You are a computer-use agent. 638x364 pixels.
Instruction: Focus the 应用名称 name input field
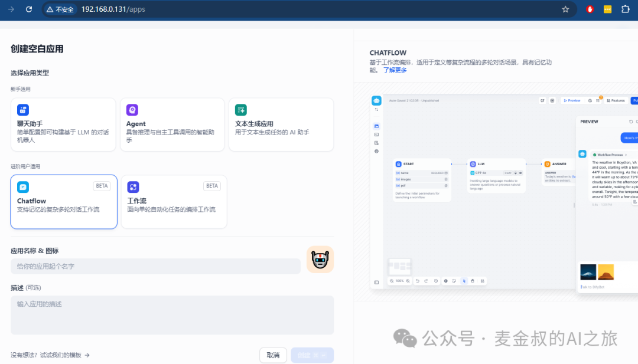point(155,267)
